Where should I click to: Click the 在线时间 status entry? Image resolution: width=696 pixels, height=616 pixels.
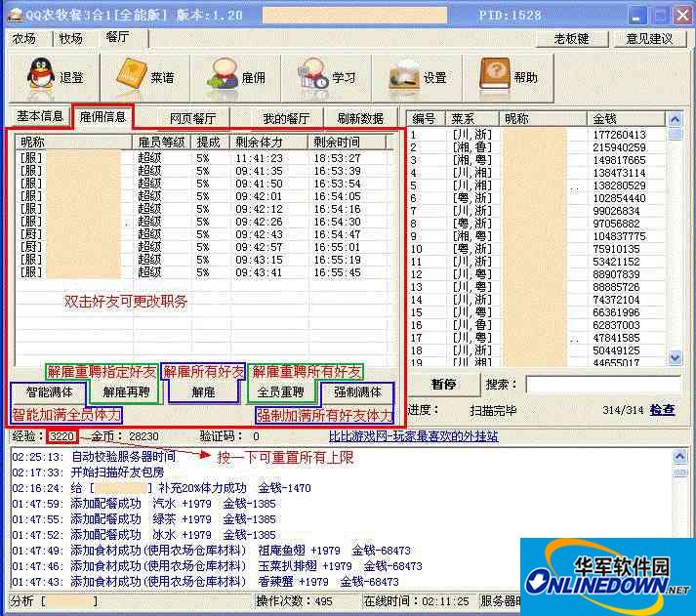pos(417,601)
